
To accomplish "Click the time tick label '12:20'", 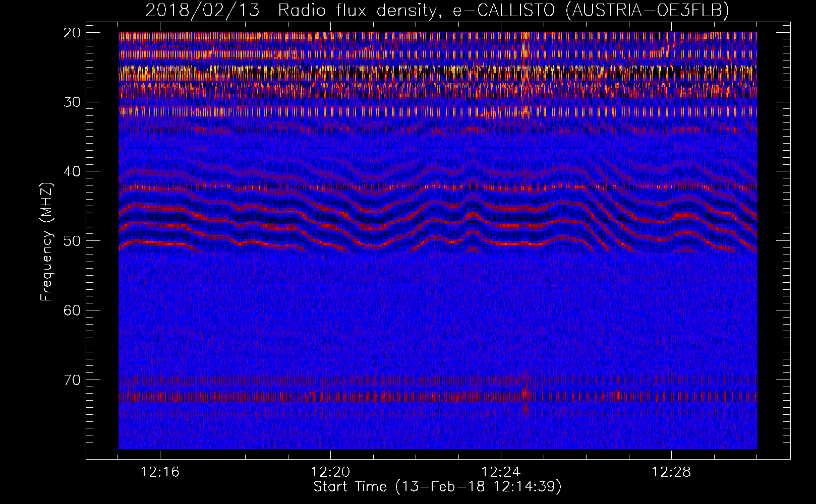I will pos(330,472).
